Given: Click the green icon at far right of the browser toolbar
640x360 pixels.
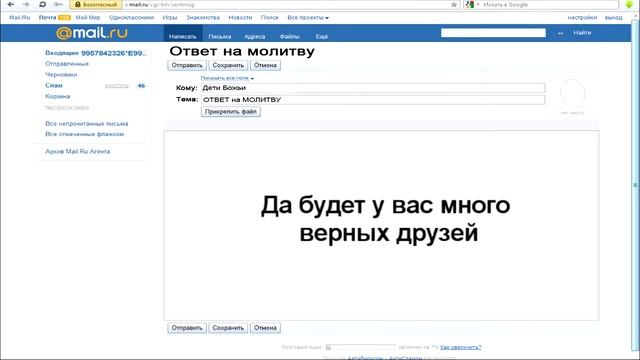Looking at the screenshot, I should (x=629, y=4).
